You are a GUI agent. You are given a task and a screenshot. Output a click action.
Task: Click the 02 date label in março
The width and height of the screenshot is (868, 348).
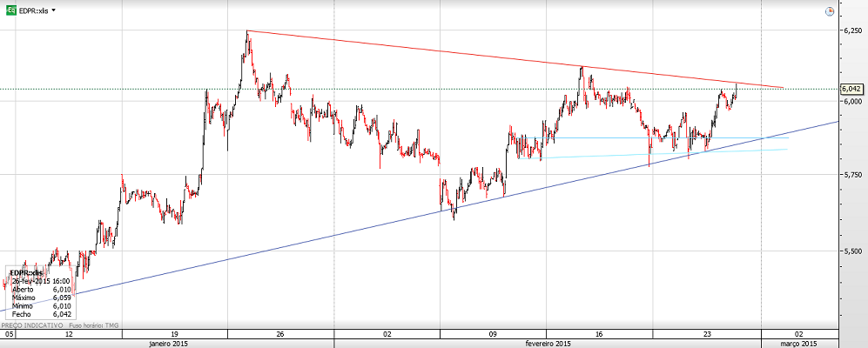pyautogui.click(x=798, y=335)
